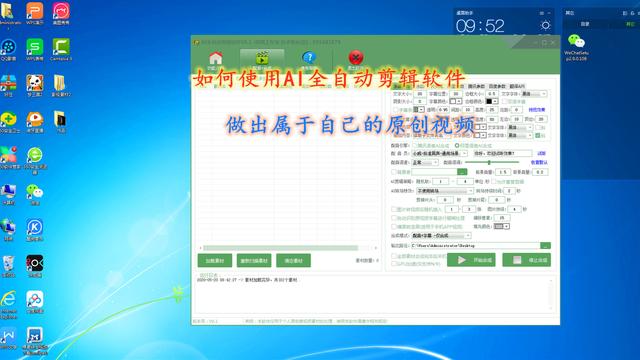Open the blue question mark help icon
This screenshot has height=360, width=640.
tap(309, 58)
